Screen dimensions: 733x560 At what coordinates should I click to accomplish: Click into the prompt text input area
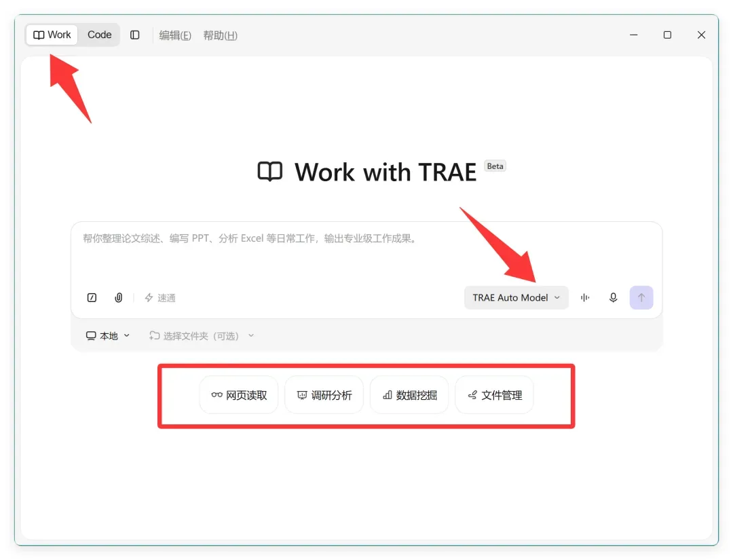click(x=366, y=253)
